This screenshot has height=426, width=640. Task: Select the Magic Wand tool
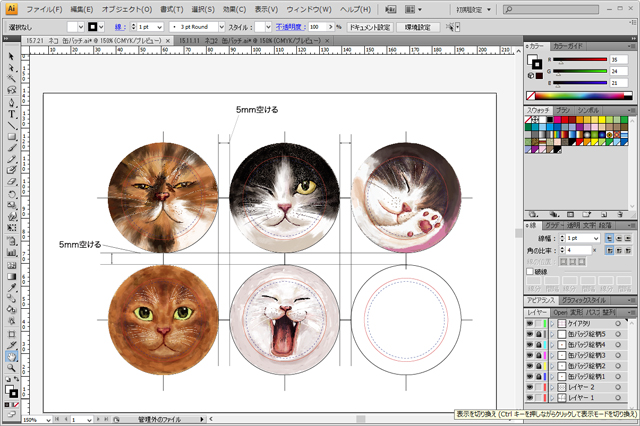[10, 79]
